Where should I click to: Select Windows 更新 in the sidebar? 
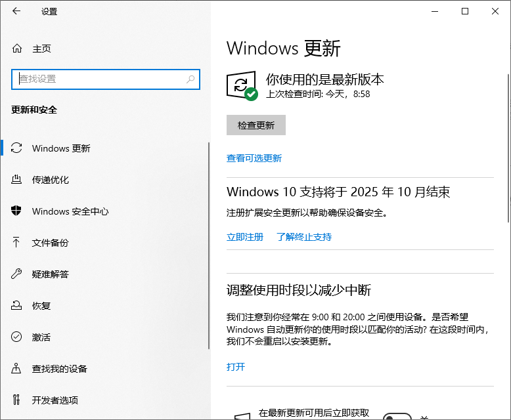60,148
